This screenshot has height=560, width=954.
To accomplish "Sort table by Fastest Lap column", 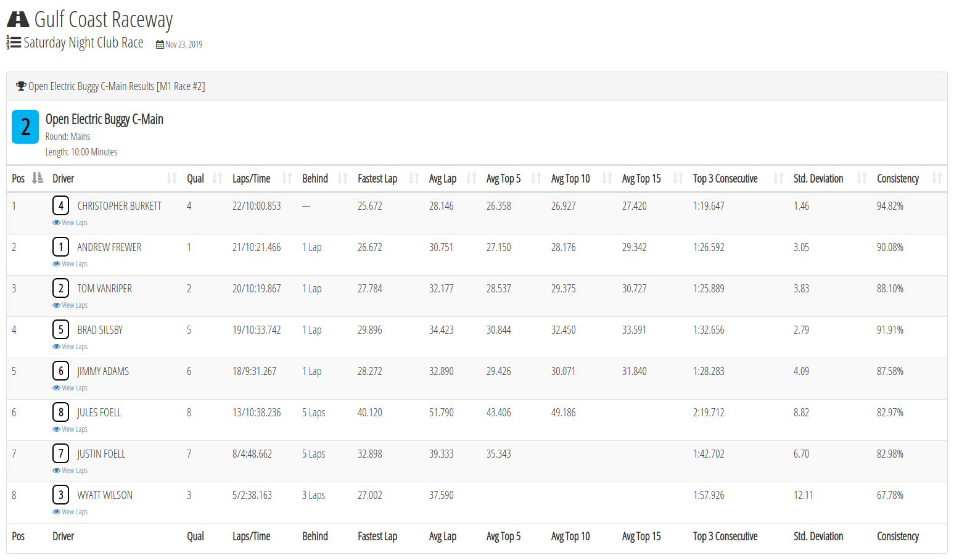I will pyautogui.click(x=389, y=178).
